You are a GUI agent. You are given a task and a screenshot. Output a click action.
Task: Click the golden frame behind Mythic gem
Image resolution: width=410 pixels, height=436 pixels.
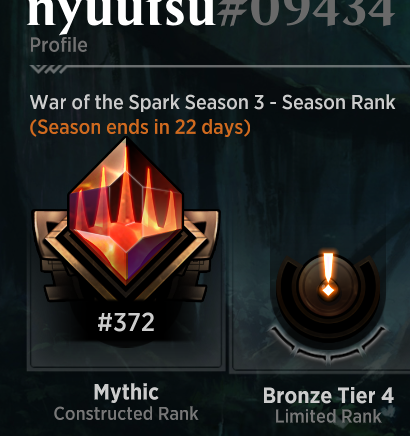click(x=126, y=255)
